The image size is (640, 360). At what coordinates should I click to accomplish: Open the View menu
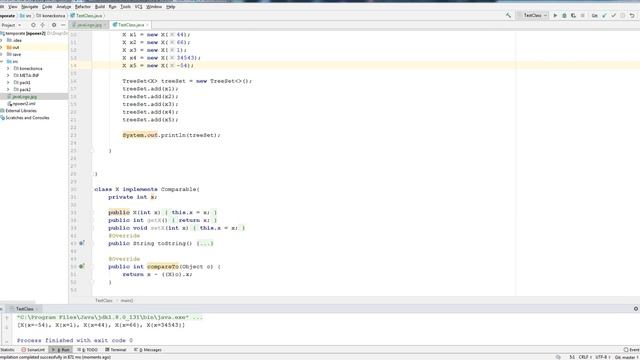point(13,7)
